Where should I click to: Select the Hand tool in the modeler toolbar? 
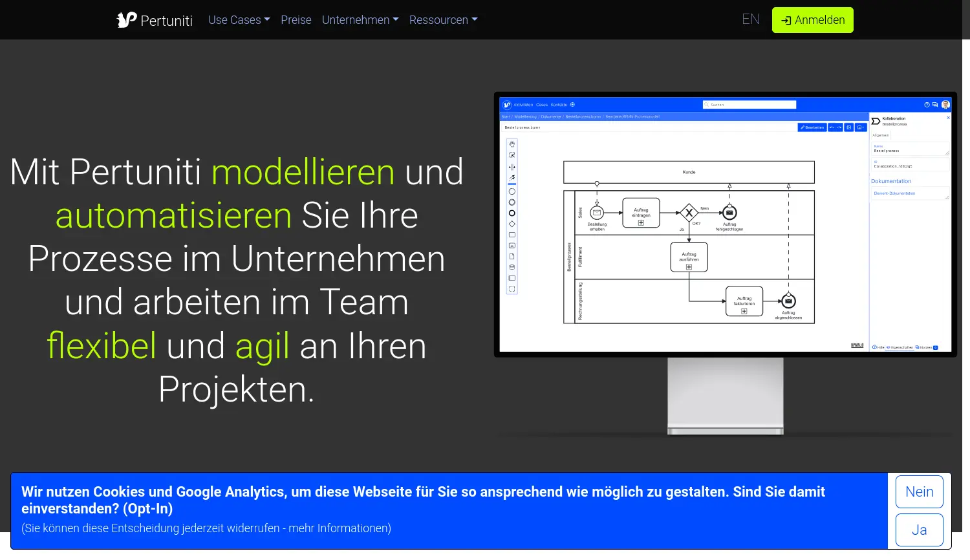pyautogui.click(x=512, y=144)
